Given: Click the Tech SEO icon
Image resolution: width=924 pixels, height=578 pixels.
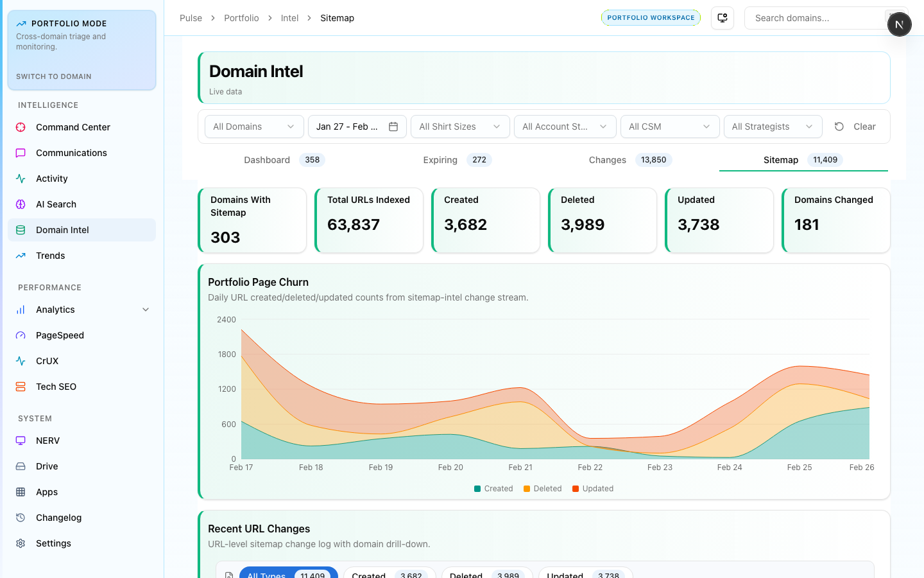Looking at the screenshot, I should point(21,387).
